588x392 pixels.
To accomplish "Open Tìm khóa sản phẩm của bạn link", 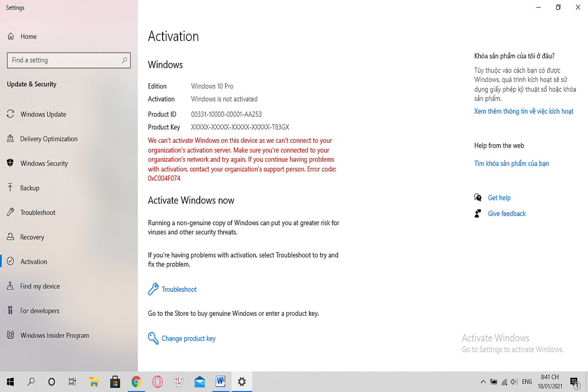I will [511, 164].
